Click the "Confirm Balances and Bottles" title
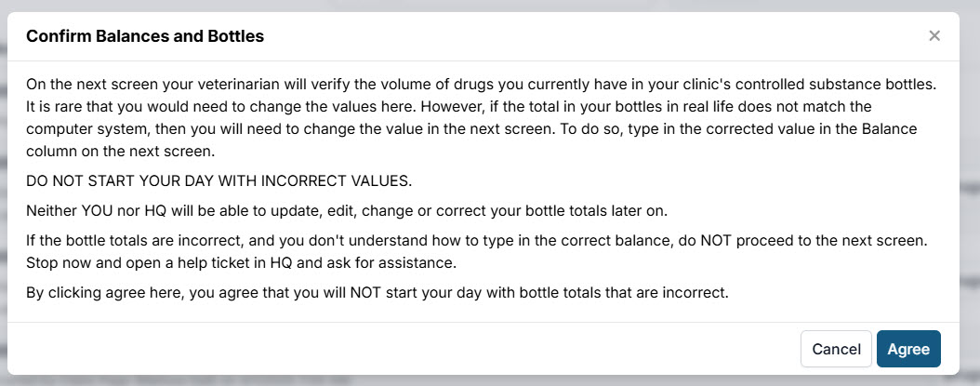Viewport: 980px width, 386px height. [x=145, y=36]
